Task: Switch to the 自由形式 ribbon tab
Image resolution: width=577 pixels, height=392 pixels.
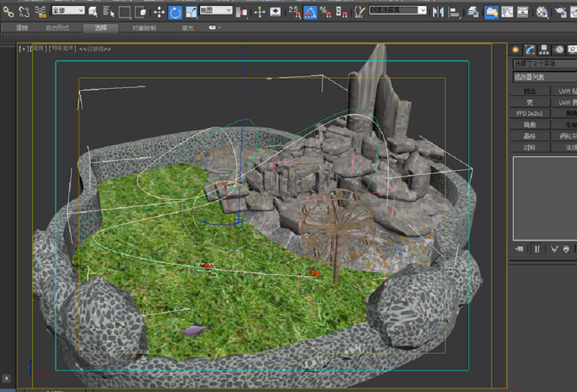Action: click(x=57, y=28)
